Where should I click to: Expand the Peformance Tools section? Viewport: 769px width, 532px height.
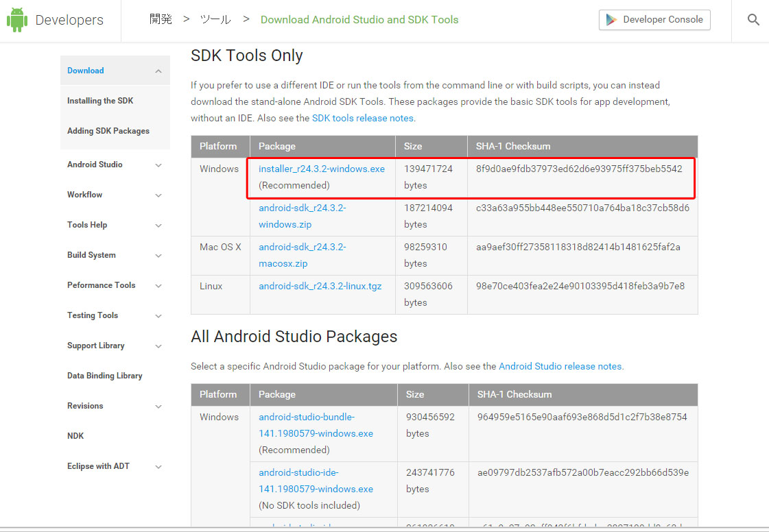coord(158,286)
